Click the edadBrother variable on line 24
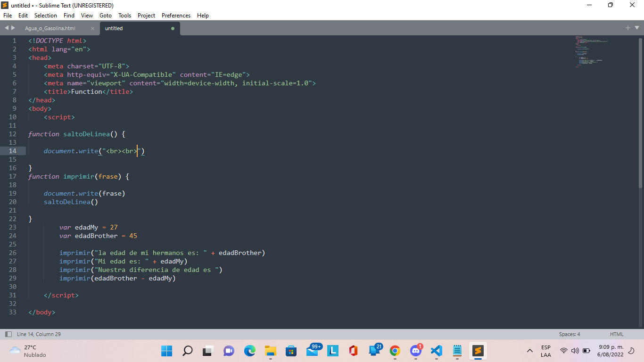644x362 pixels. click(96, 236)
